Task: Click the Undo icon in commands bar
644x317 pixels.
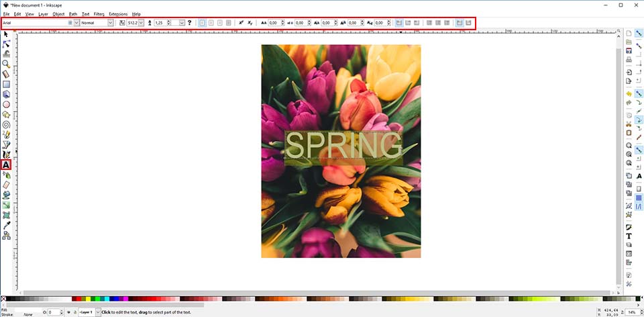Action: point(629,94)
